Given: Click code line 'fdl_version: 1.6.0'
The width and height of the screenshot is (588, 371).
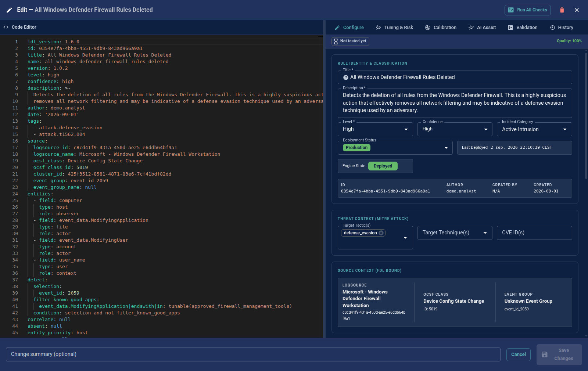Looking at the screenshot, I should [53, 42].
